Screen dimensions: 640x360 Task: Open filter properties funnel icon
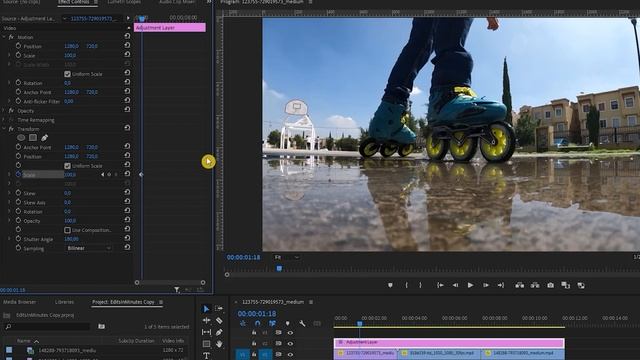pos(177,289)
